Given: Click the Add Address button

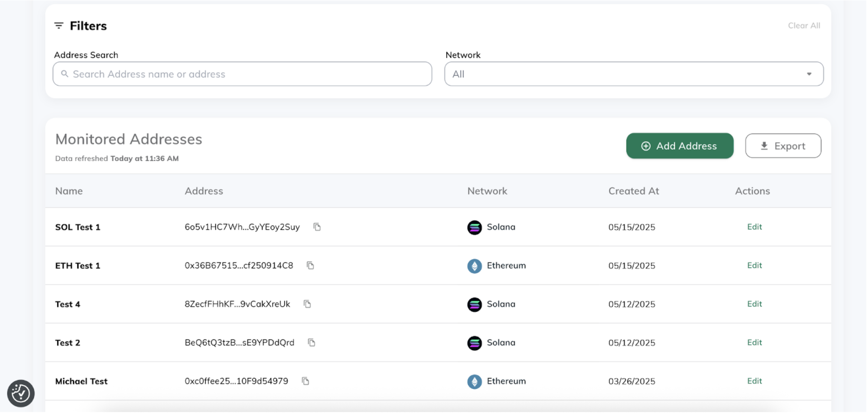Looking at the screenshot, I should point(680,146).
